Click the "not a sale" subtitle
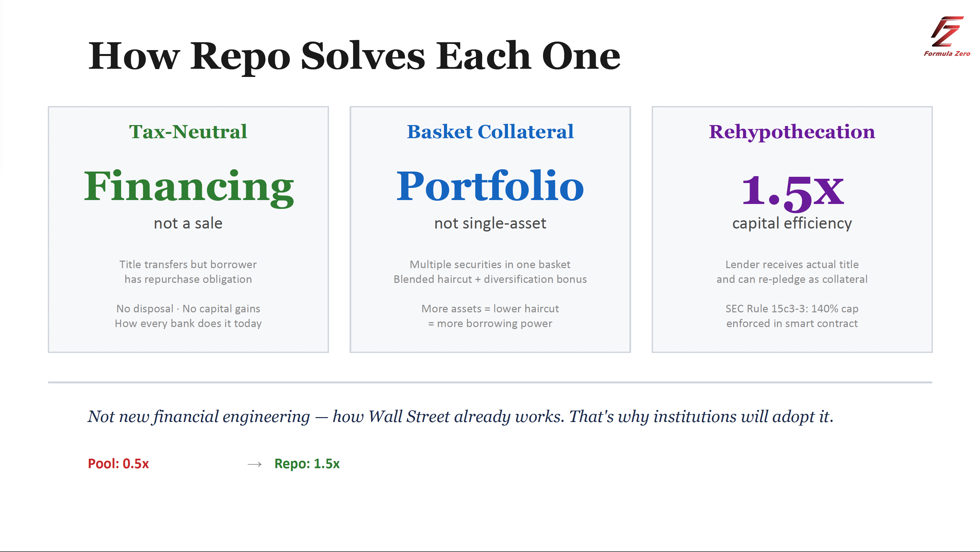The image size is (980, 552). click(188, 223)
